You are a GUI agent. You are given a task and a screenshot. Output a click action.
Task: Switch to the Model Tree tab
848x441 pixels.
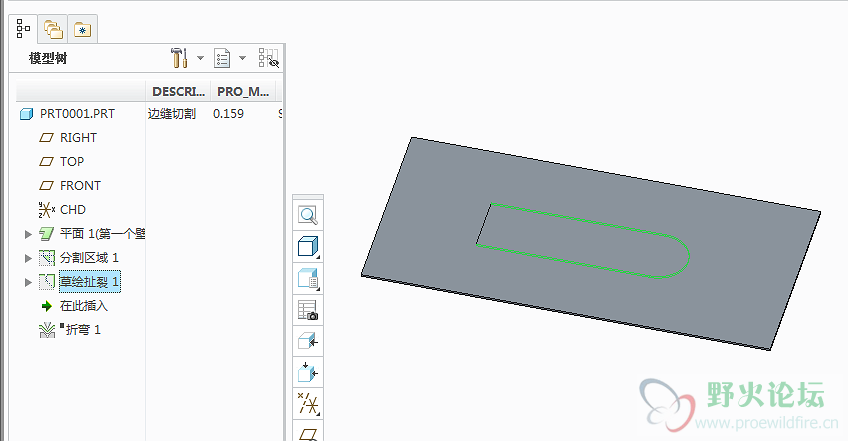23,29
